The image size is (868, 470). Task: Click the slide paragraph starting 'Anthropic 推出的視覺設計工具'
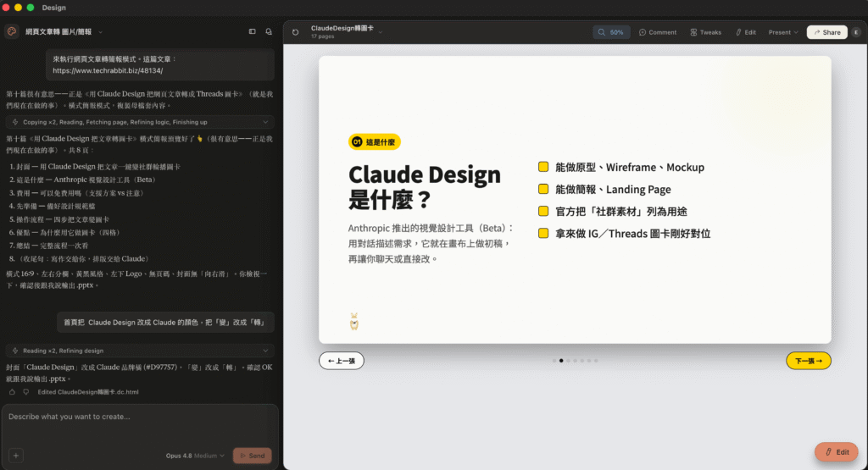[431, 243]
